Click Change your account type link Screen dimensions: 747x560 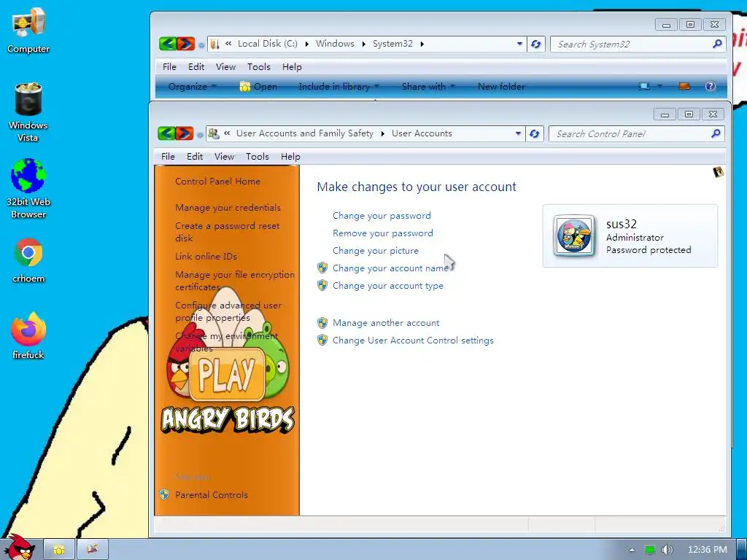click(x=388, y=286)
